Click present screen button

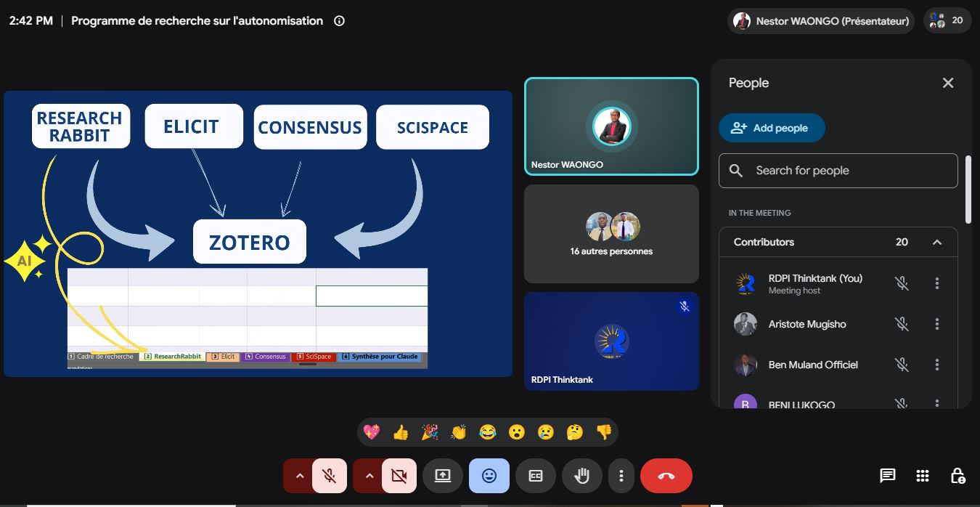pyautogui.click(x=443, y=476)
